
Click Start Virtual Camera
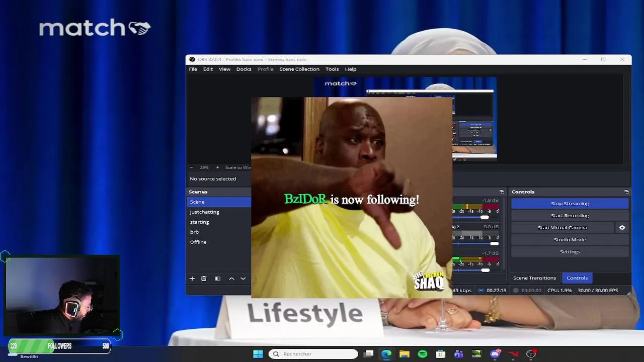point(562,228)
